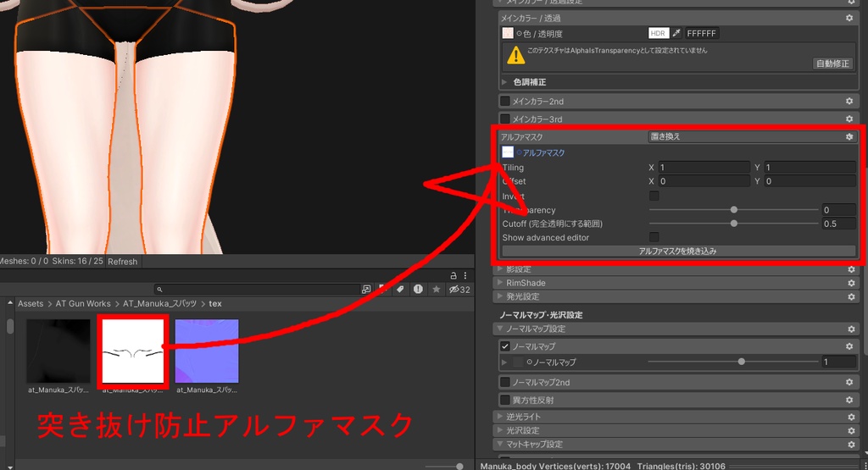
Task: Enable the ノーマルマップ2nd checkbox
Action: pos(505,382)
